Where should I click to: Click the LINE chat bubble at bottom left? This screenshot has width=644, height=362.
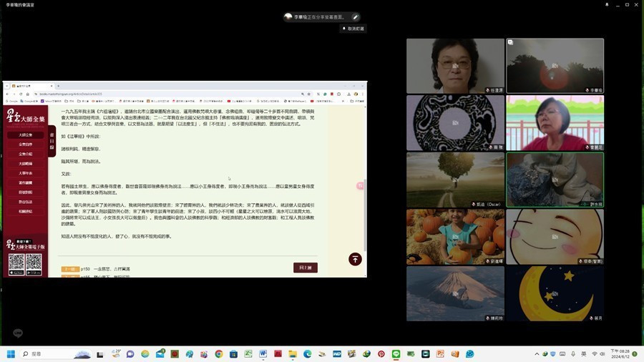[x=18, y=333]
